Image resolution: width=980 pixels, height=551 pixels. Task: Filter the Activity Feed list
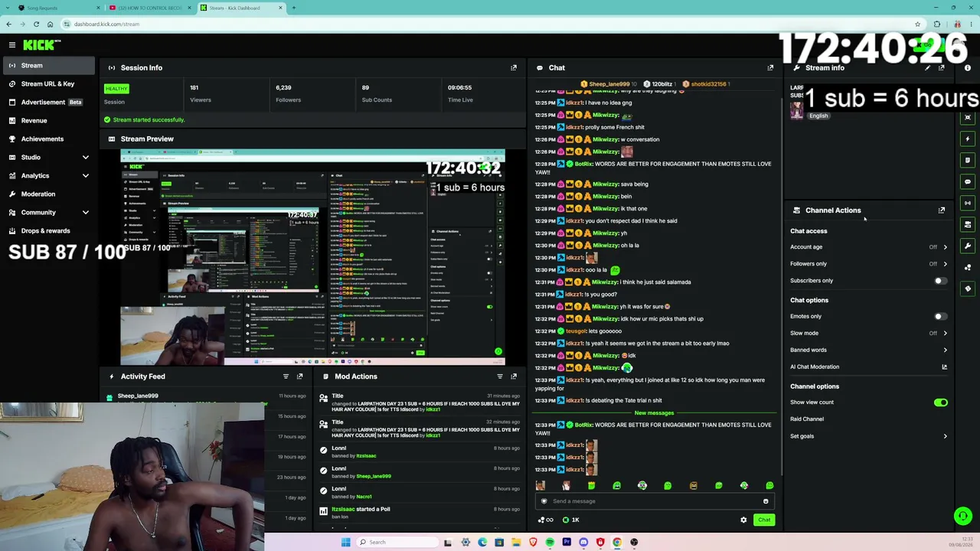pyautogui.click(x=286, y=376)
